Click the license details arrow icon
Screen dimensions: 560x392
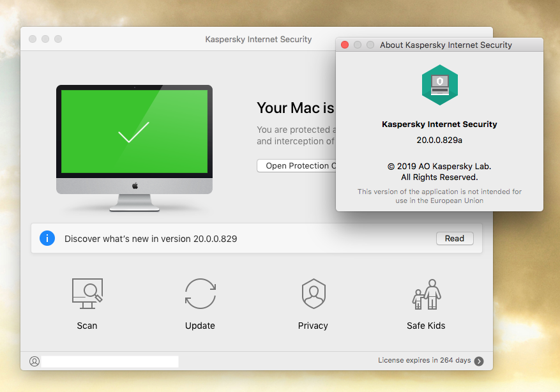click(x=479, y=361)
